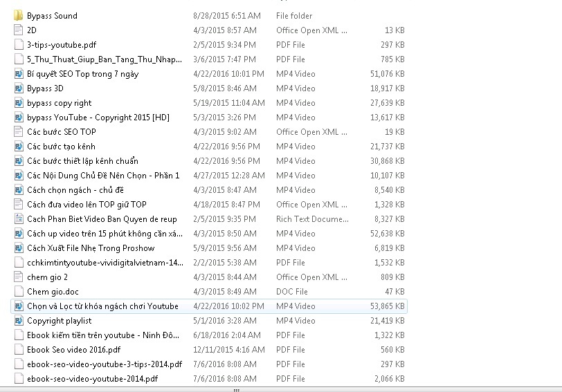Click the 2,066 KB size value
562x392 pixels.
[390, 379]
